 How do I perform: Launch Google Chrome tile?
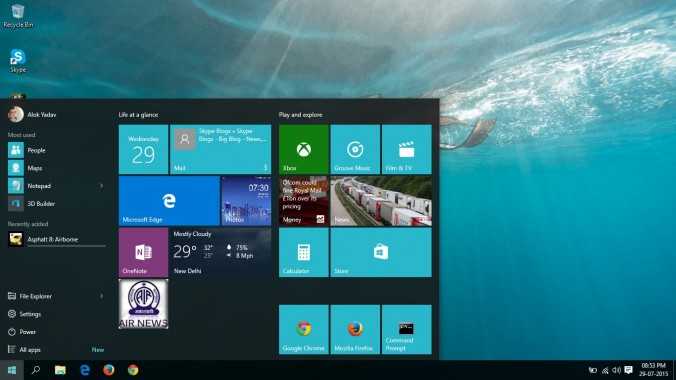click(304, 330)
